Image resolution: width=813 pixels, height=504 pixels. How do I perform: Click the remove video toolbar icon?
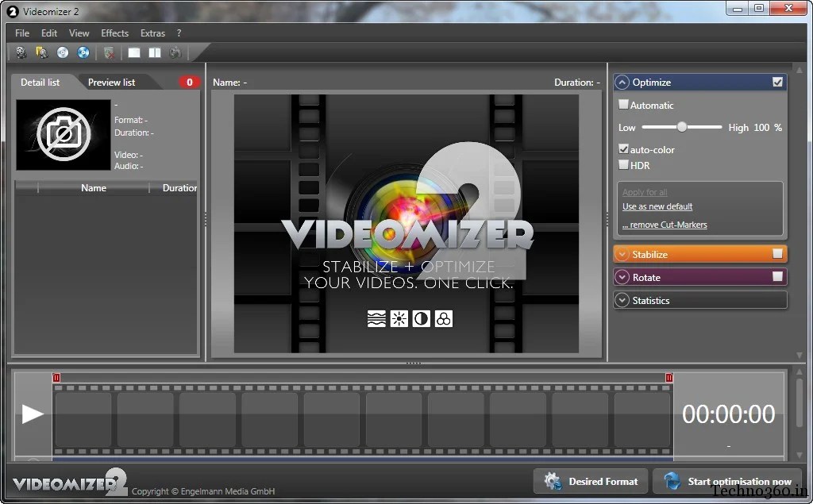pyautogui.click(x=109, y=52)
